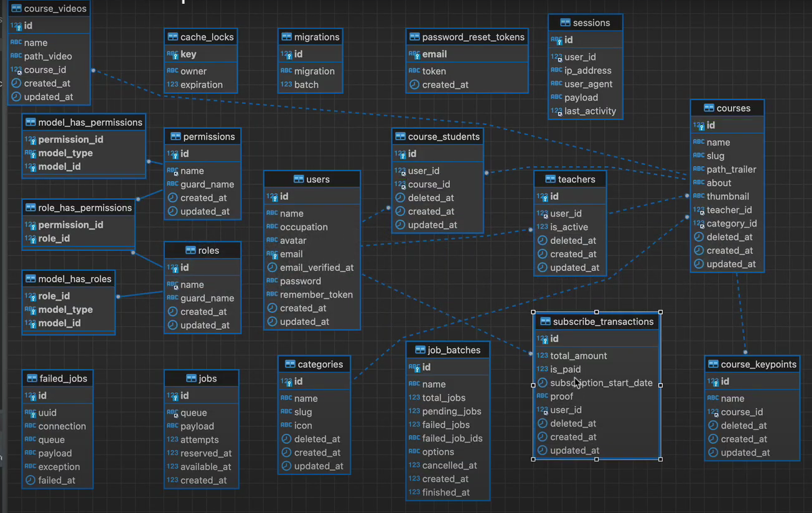812x513 pixels.
Task: Click the 123 icon beside total_amount
Action: click(542, 356)
